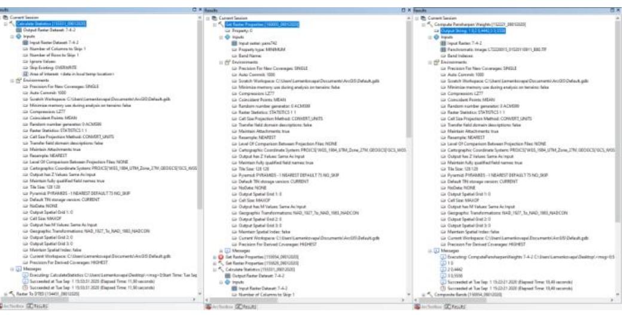Switch to Results tab in left panel
The width and height of the screenshot is (644, 315).
click(38, 307)
